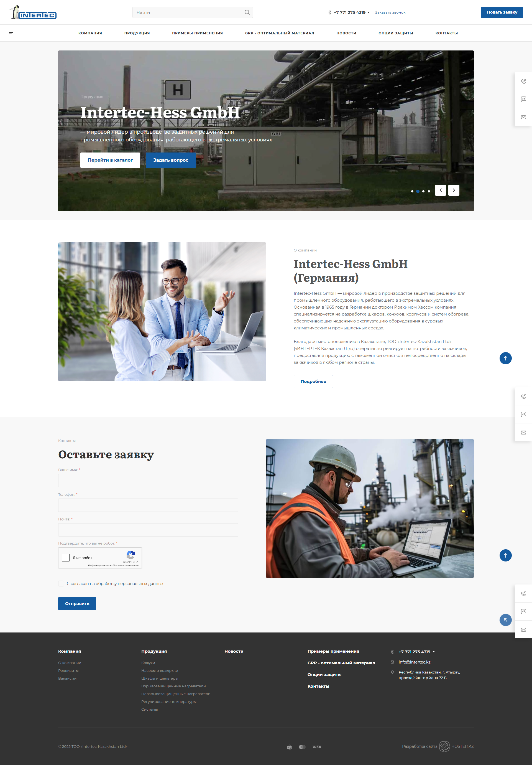The width and height of the screenshot is (532, 765).
Task: Open Примеры применения in top menu
Action: click(197, 33)
